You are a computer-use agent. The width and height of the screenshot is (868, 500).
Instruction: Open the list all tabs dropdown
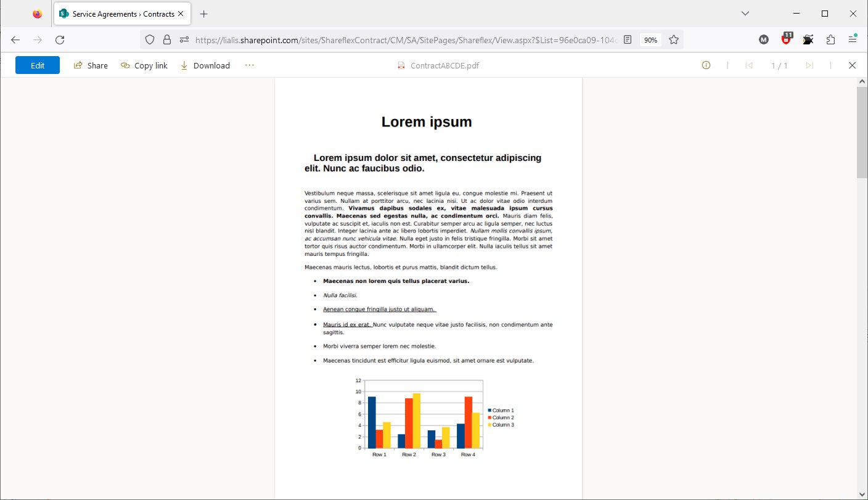click(x=745, y=14)
